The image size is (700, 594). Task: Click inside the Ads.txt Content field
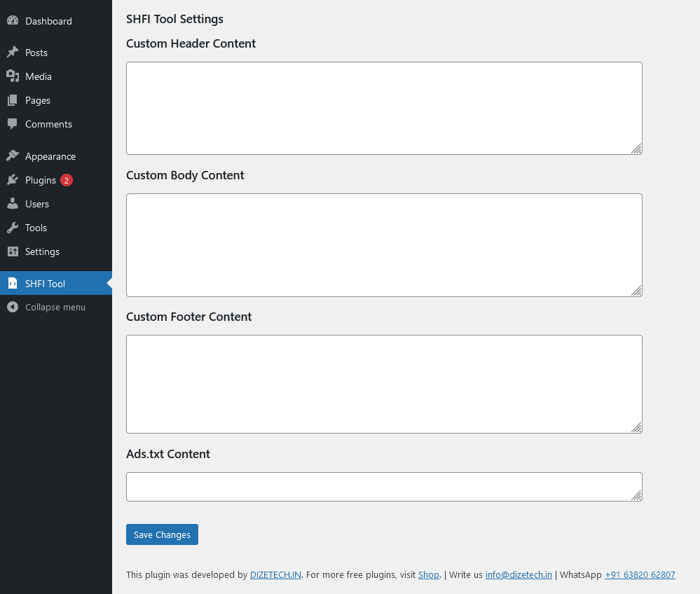click(x=384, y=487)
